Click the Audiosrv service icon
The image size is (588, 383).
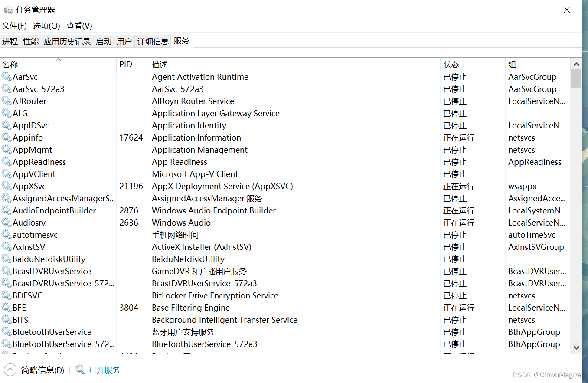tap(6, 223)
